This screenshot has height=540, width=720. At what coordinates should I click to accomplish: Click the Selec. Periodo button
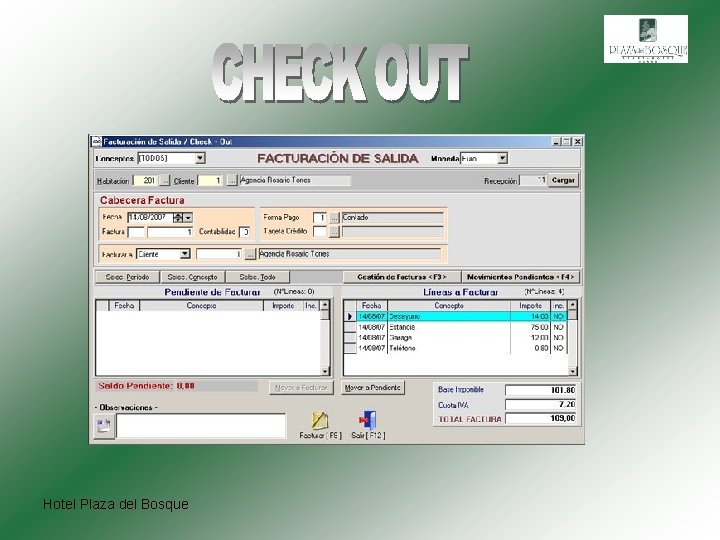click(x=127, y=277)
